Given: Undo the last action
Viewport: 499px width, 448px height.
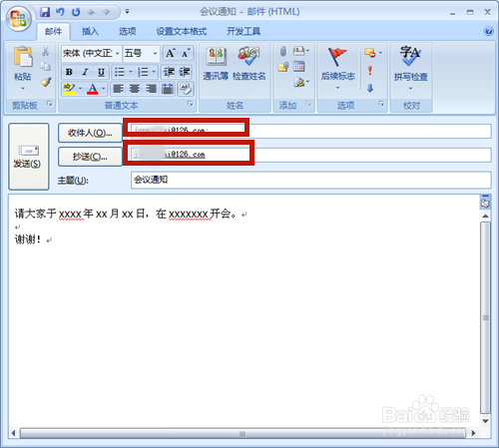Looking at the screenshot, I should [x=60, y=12].
